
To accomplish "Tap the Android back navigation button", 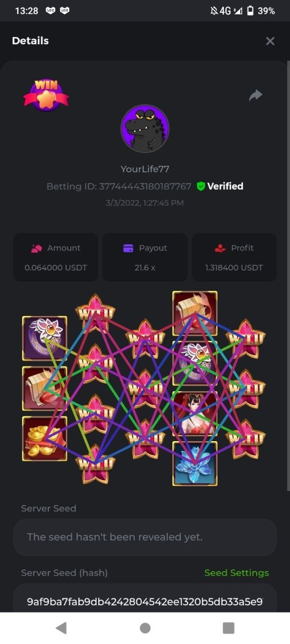I will [61, 628].
